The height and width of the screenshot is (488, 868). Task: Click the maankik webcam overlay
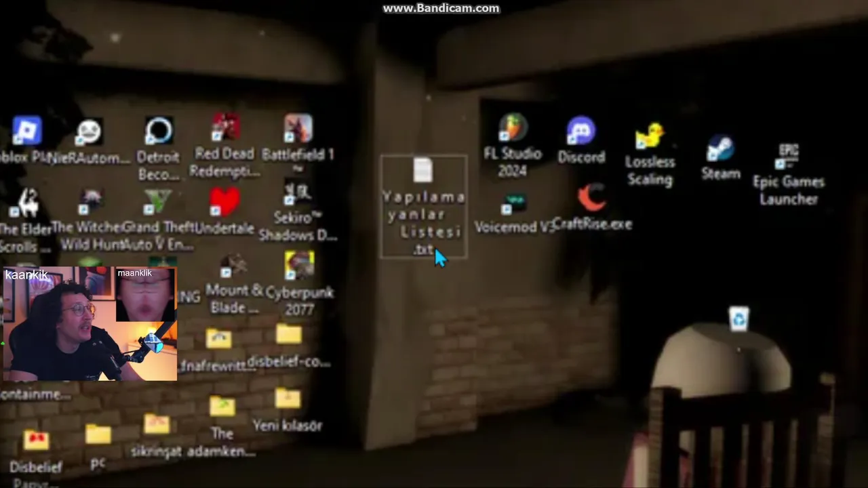(x=145, y=294)
